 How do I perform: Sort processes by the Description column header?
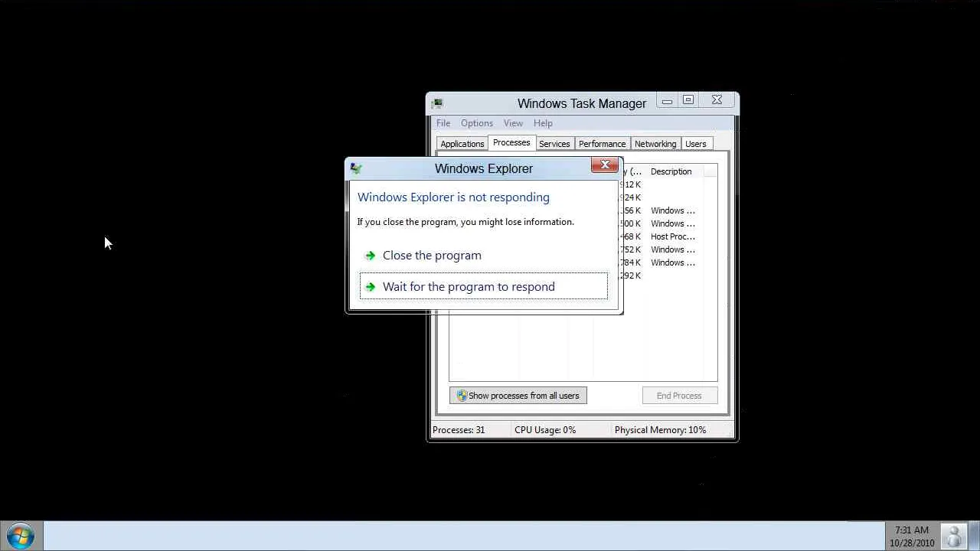[x=674, y=171]
